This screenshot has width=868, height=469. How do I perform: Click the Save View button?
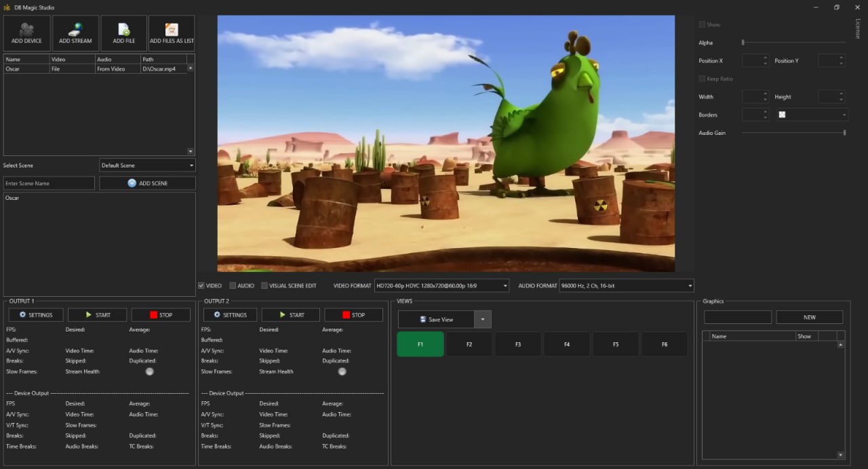(436, 319)
